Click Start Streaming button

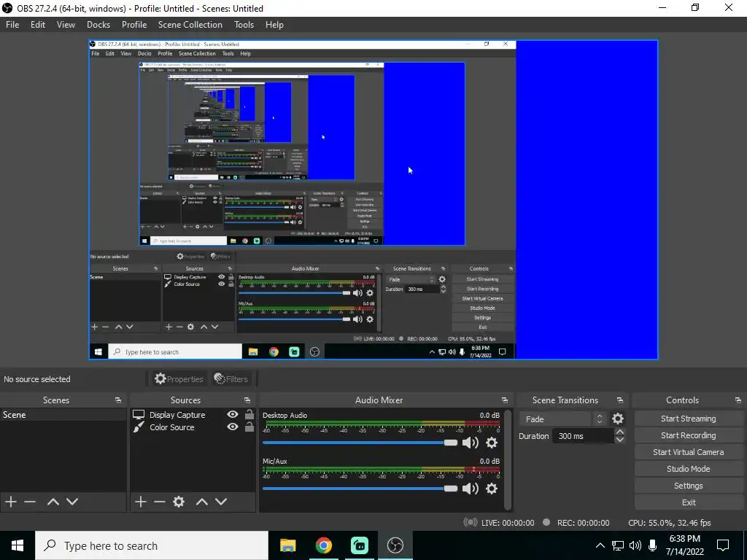[689, 419]
